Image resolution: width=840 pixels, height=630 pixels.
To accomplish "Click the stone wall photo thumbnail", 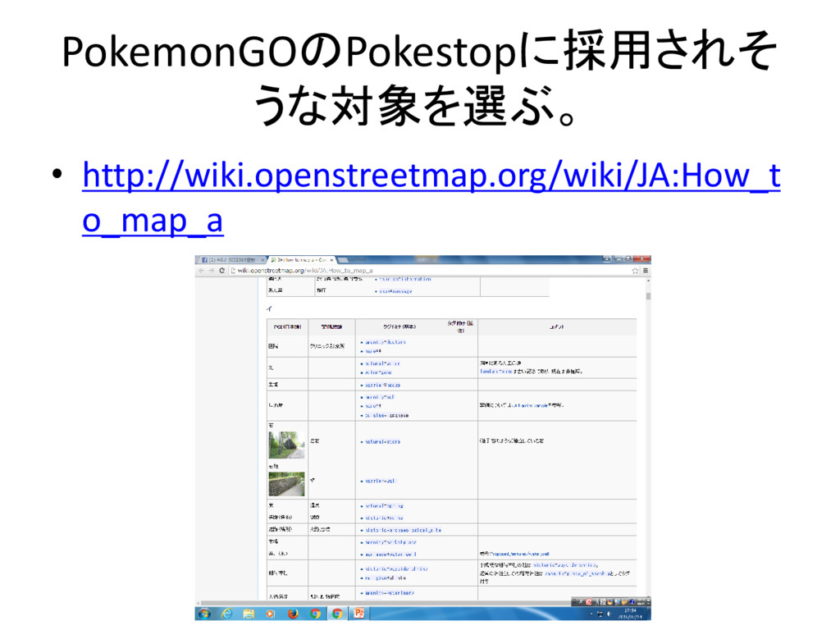I will pos(286,484).
